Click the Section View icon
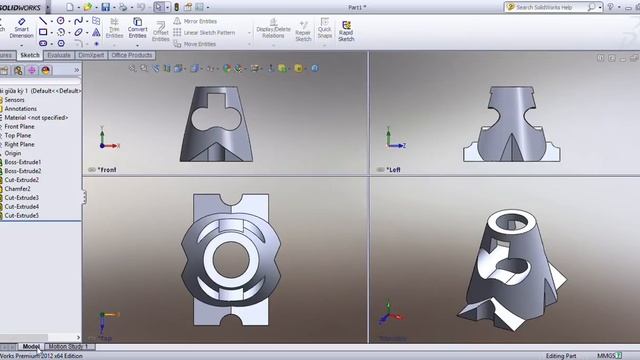This screenshot has width=640, height=360. click(167, 68)
